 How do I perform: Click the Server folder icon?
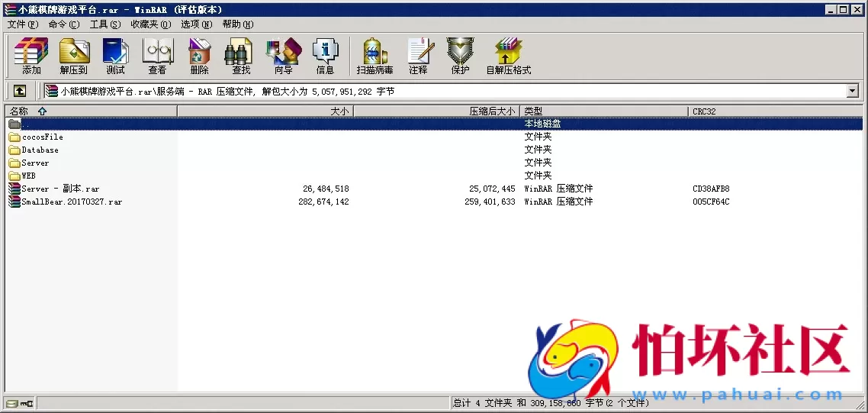point(14,163)
